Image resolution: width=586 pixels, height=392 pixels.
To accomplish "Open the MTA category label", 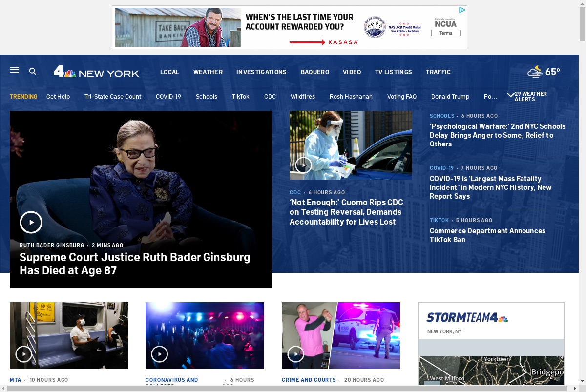I will tap(16, 380).
